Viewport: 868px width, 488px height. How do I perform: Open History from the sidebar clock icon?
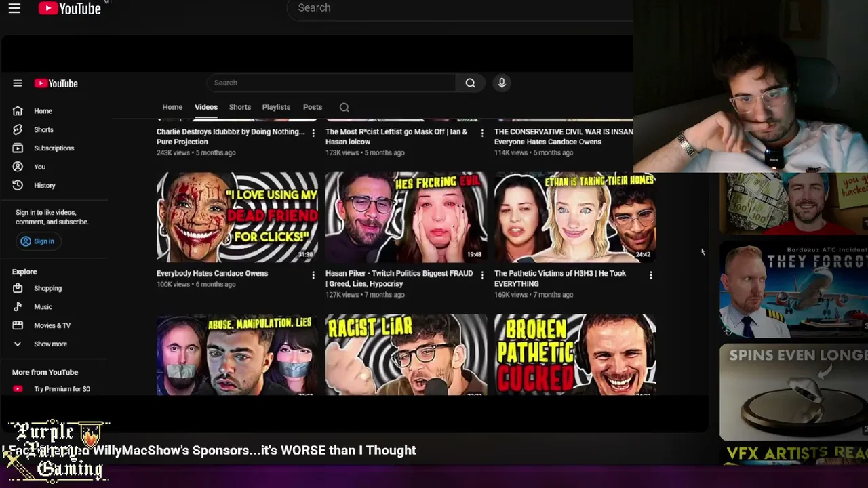18,185
